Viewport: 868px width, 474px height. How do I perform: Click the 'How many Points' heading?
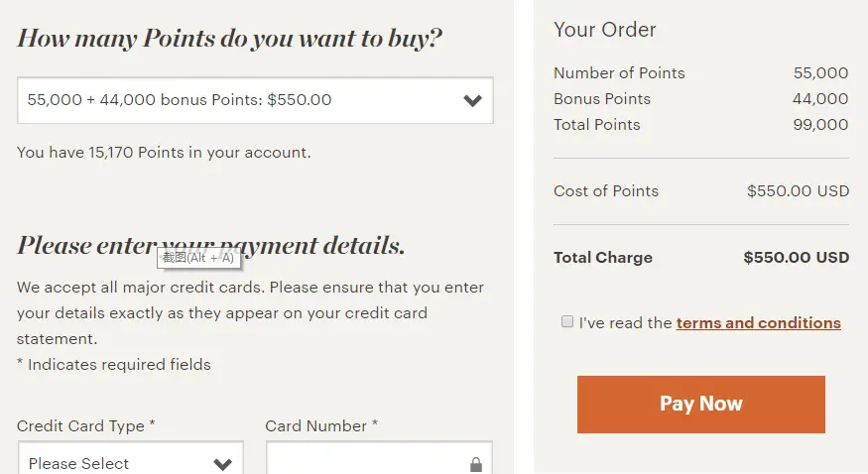pyautogui.click(x=229, y=39)
